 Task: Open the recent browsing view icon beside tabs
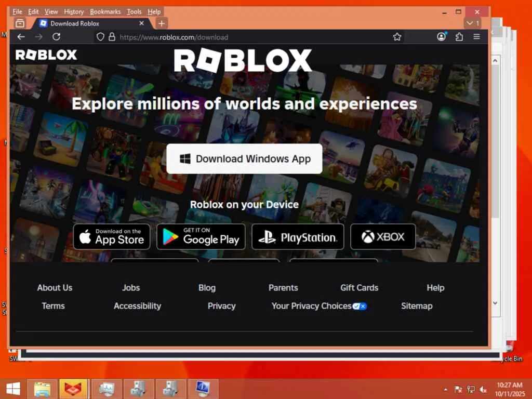[20, 23]
